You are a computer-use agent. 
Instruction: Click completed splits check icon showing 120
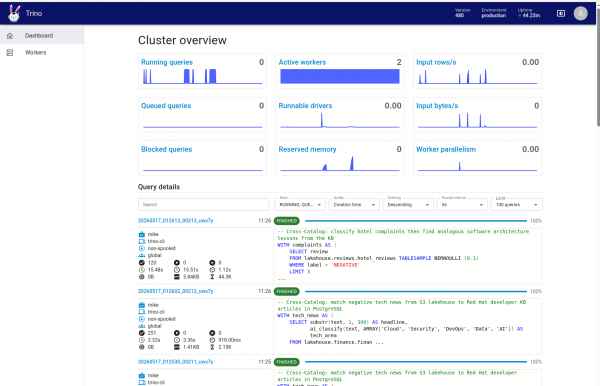pyautogui.click(x=142, y=263)
